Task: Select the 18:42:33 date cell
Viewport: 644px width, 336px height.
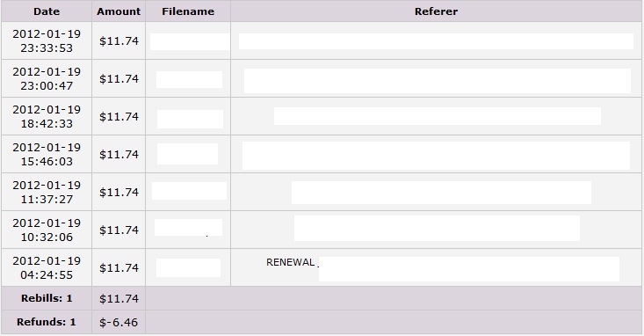Action: (x=47, y=116)
